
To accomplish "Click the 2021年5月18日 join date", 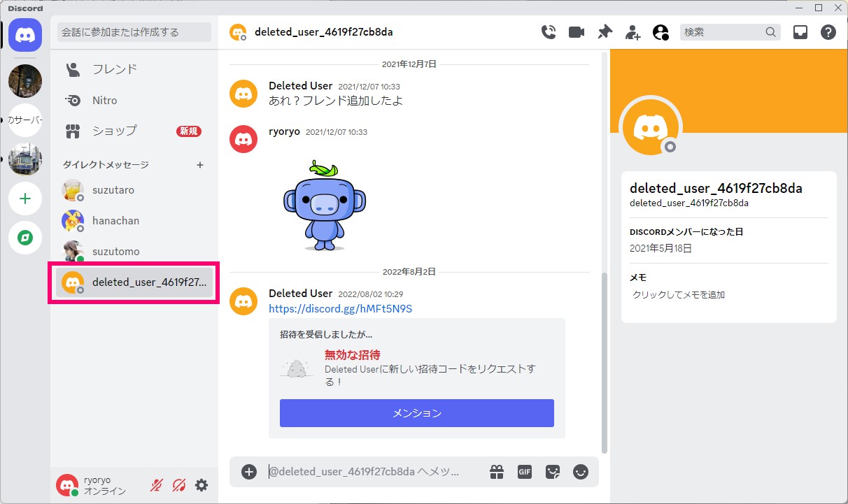I will (661, 248).
